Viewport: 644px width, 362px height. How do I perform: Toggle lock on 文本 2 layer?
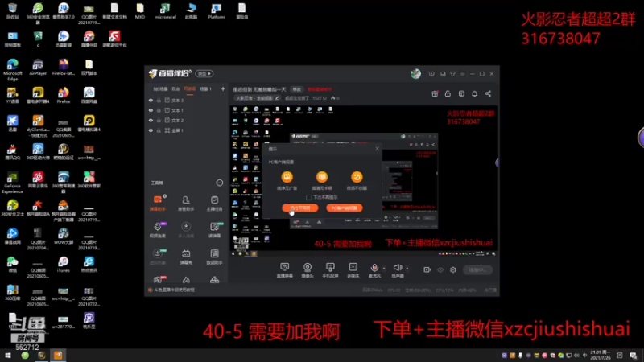pos(159,120)
